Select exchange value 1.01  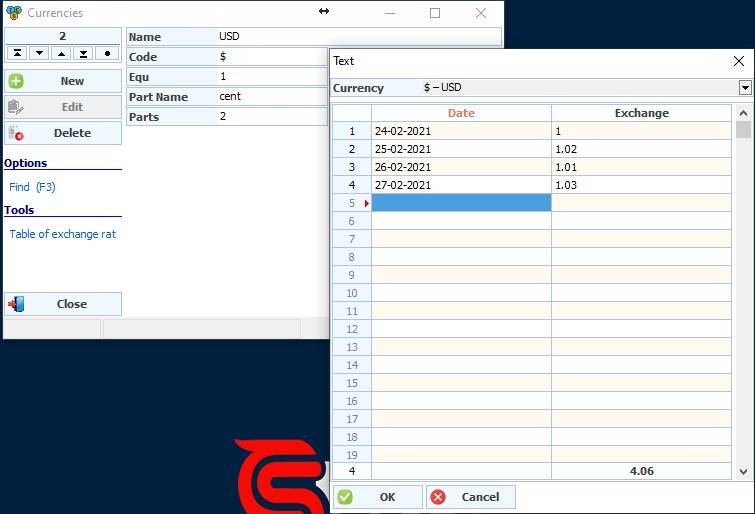[641, 167]
